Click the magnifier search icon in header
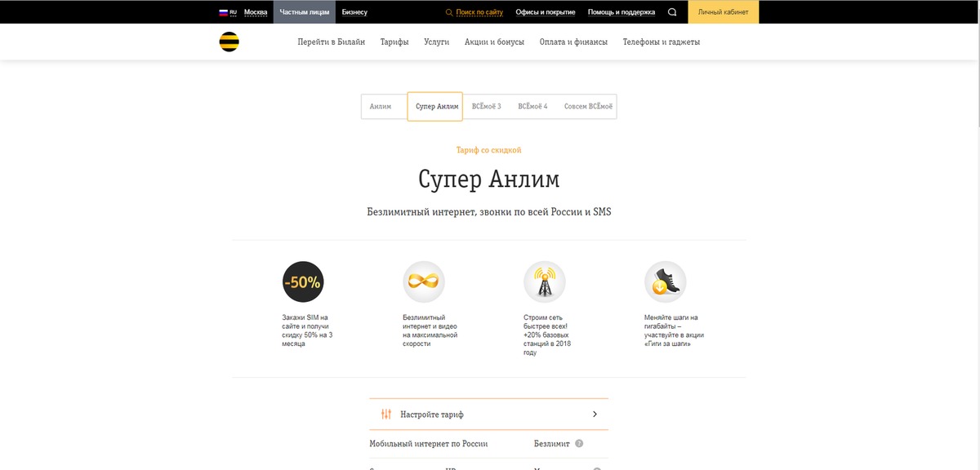This screenshot has width=980, height=470. 672,12
